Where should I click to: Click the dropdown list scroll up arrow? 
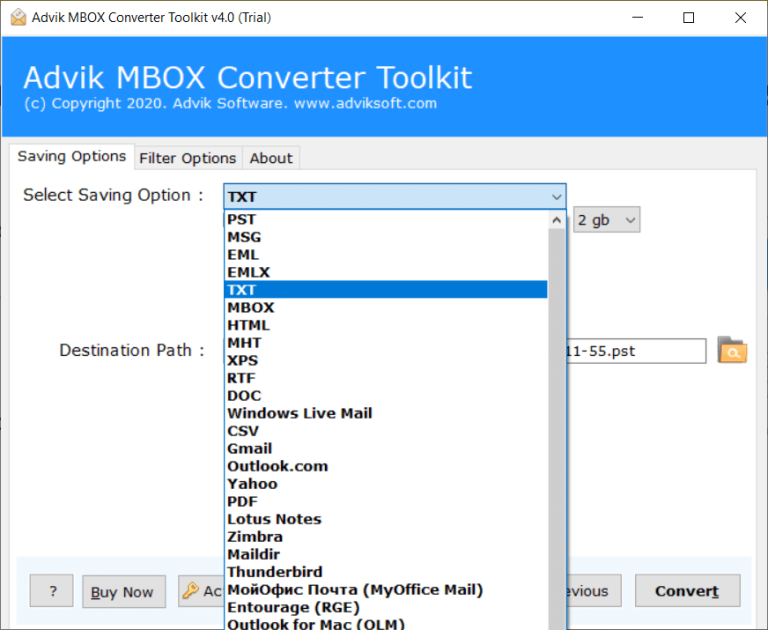click(557, 219)
